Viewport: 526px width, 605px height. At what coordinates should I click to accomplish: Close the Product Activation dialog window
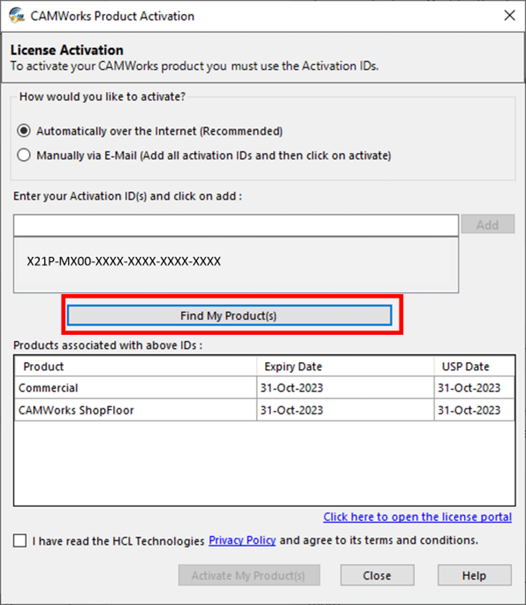[x=509, y=15]
